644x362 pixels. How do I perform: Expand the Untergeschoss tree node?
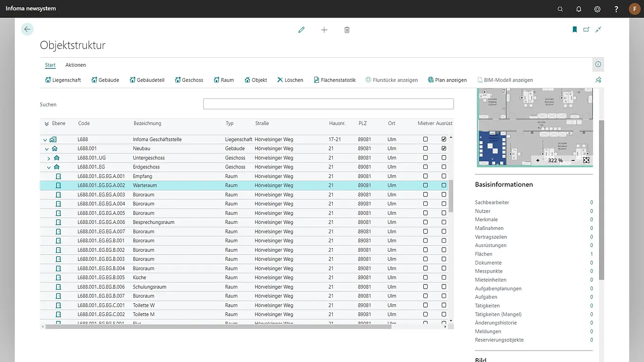pos(49,158)
